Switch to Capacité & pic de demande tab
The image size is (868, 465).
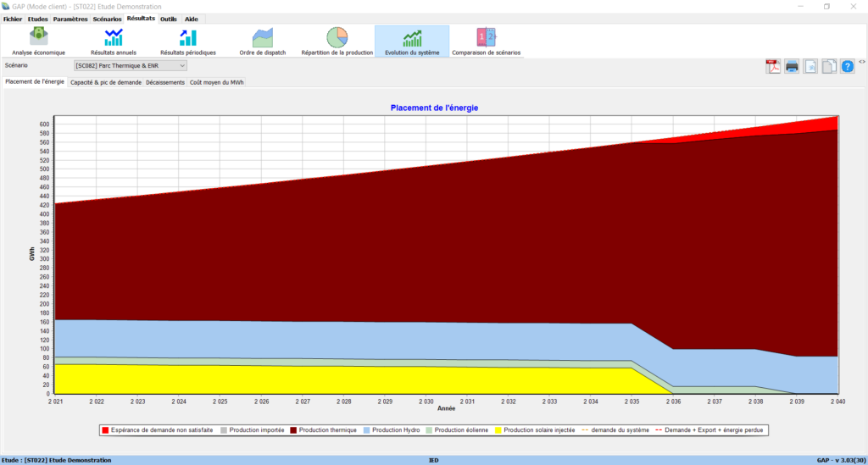[x=106, y=82]
